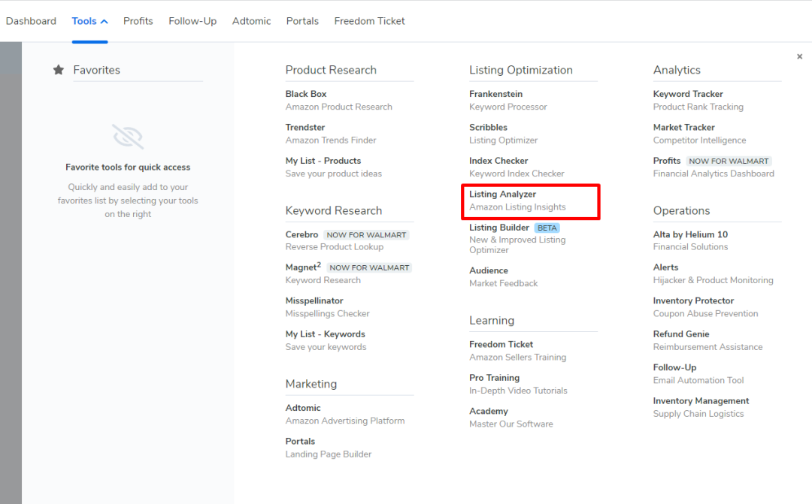This screenshot has width=812, height=504.
Task: Open Pro Training video tutorials
Action: (494, 378)
